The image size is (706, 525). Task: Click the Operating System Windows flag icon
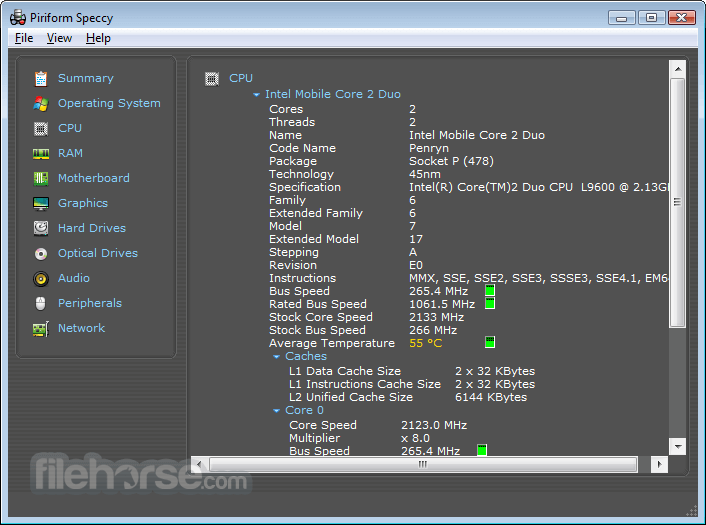[41, 104]
